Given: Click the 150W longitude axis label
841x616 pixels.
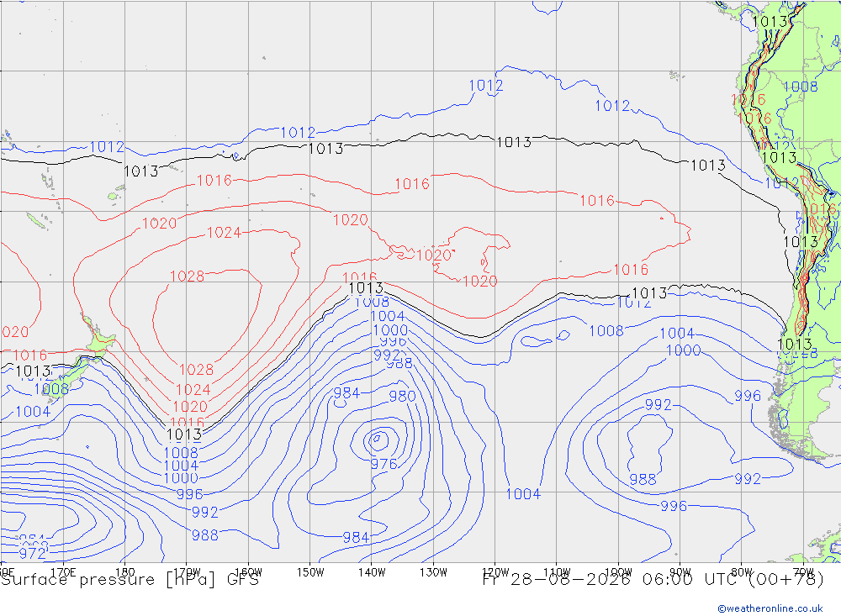Looking at the screenshot, I should click(x=310, y=572).
